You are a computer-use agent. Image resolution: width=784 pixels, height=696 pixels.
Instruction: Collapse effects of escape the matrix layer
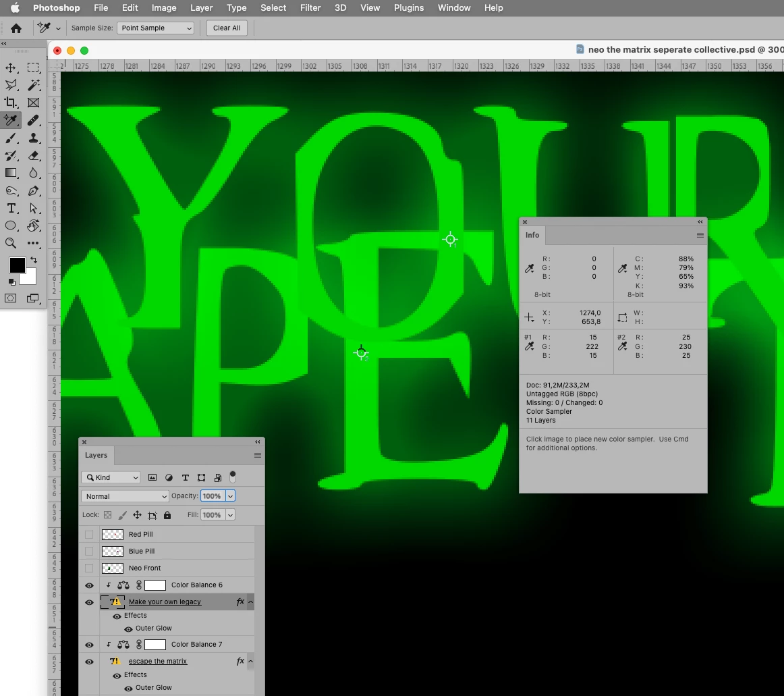click(x=250, y=662)
